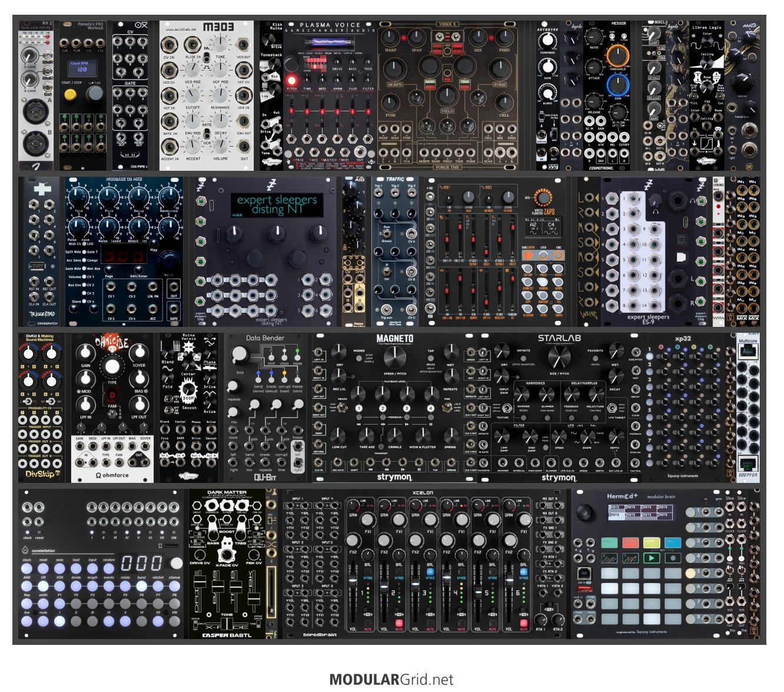Screen dimensions: 784x692
Task: Toggle the mute button on Constellation
Action: [44, 620]
